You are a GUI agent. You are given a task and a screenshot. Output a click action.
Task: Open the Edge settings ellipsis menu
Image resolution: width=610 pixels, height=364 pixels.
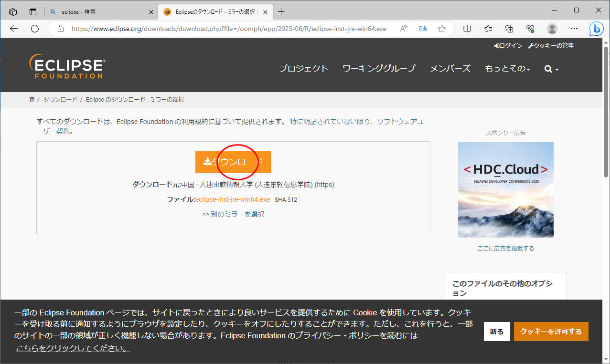coord(574,29)
